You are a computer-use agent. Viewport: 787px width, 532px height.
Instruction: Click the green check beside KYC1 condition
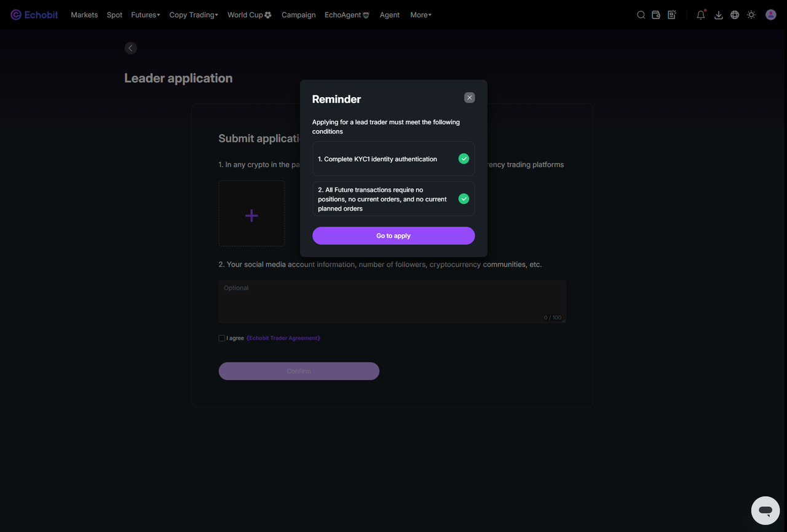click(x=464, y=159)
